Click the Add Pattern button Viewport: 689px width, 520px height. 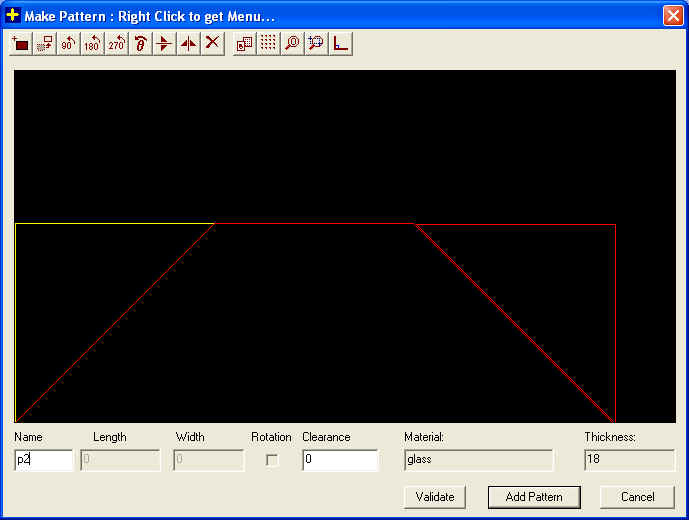coord(534,497)
